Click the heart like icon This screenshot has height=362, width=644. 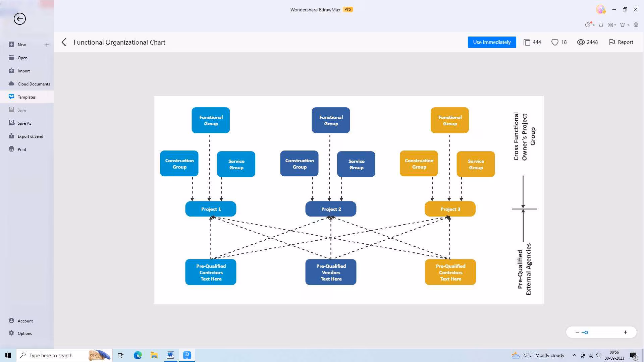[555, 42]
